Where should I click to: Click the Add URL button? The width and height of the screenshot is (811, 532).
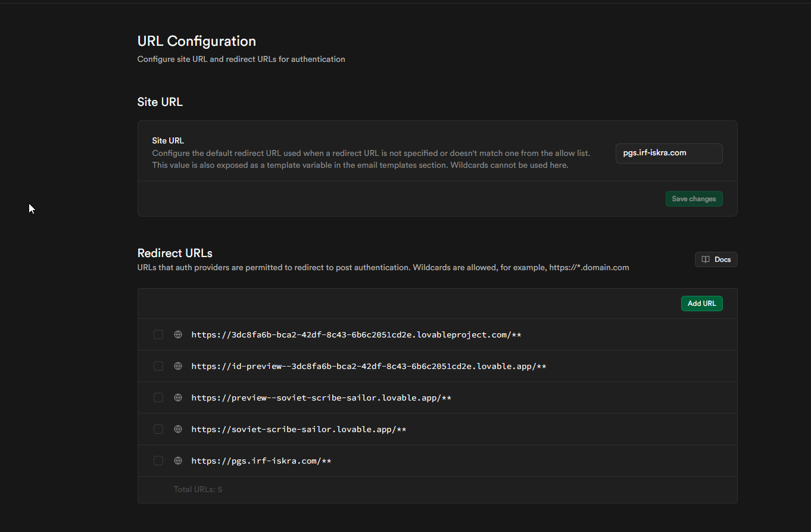701,303
